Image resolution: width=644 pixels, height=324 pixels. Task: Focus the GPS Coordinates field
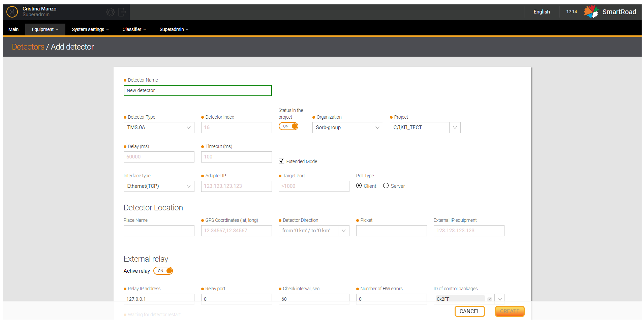pos(237,231)
